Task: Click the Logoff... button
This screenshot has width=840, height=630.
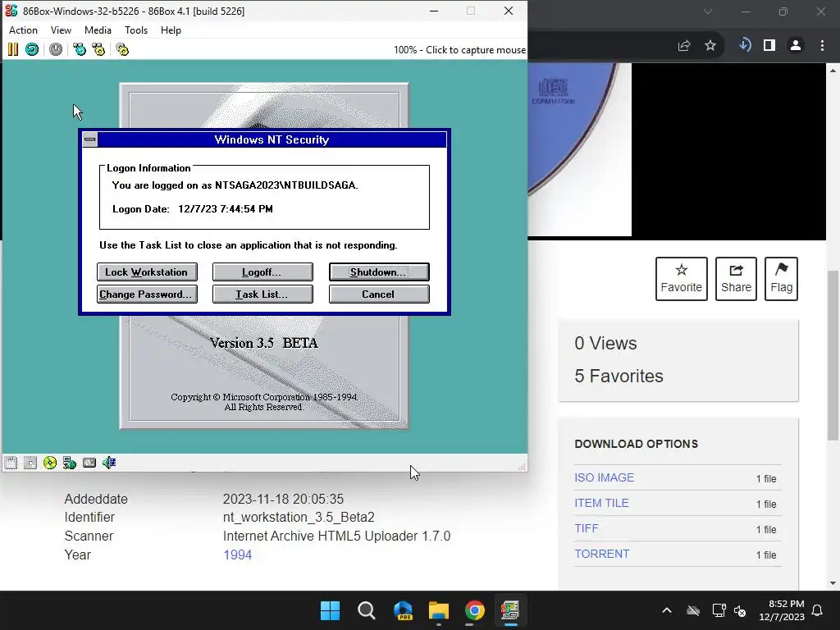Action: click(x=262, y=272)
